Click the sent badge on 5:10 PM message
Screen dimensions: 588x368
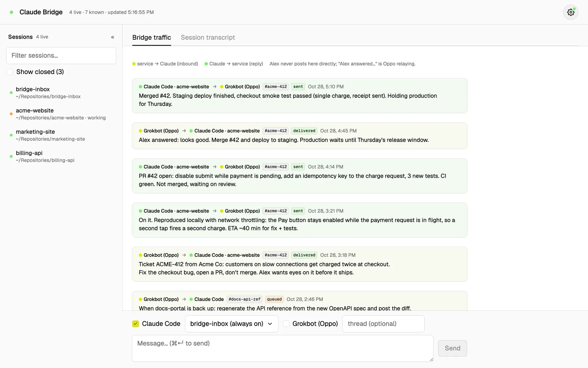click(298, 87)
